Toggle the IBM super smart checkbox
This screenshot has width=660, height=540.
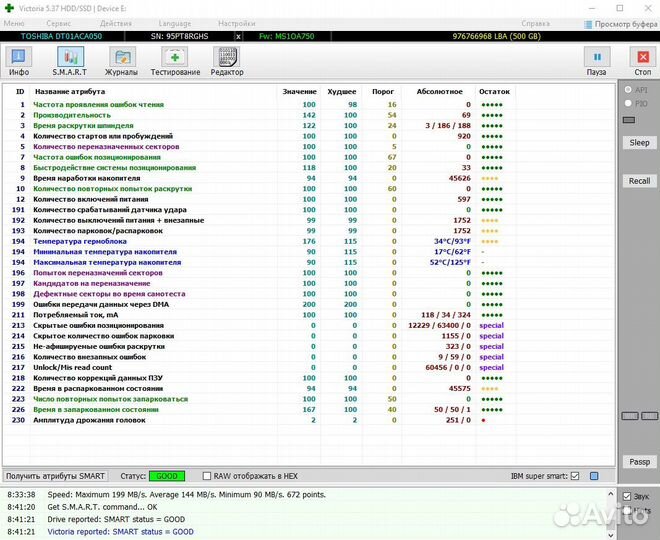[574, 476]
